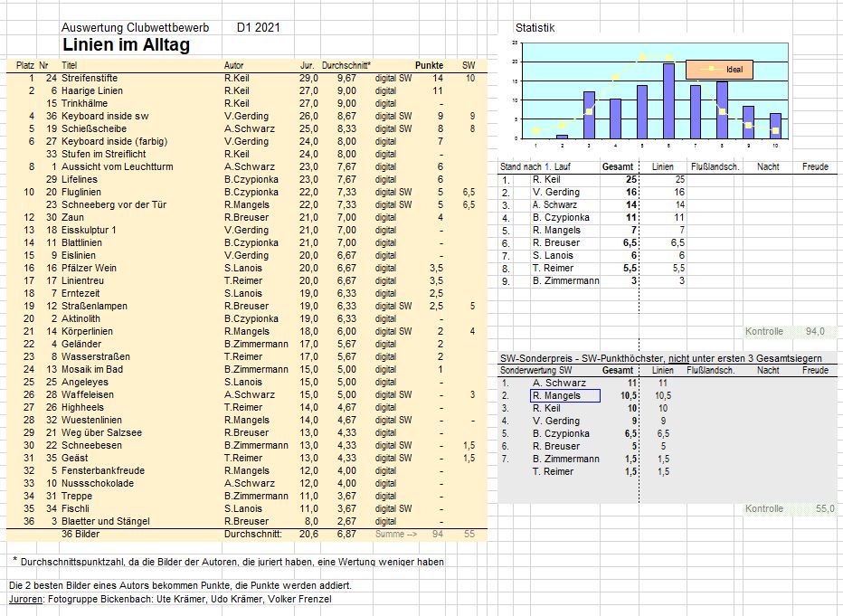Select the highlighted 'R. Mangels' cell
This screenshot has width=843, height=616.
pos(565,395)
